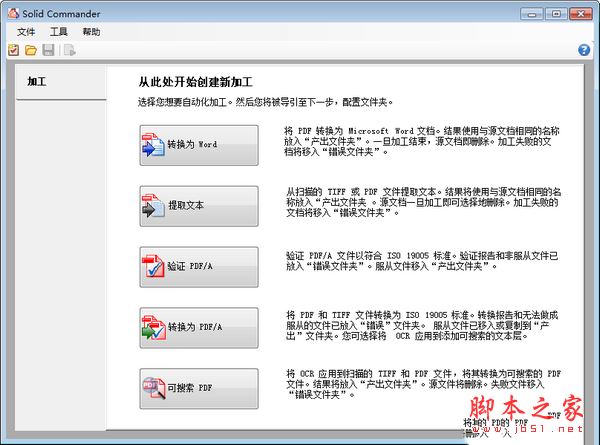Open the 帮助 menu

click(91, 32)
